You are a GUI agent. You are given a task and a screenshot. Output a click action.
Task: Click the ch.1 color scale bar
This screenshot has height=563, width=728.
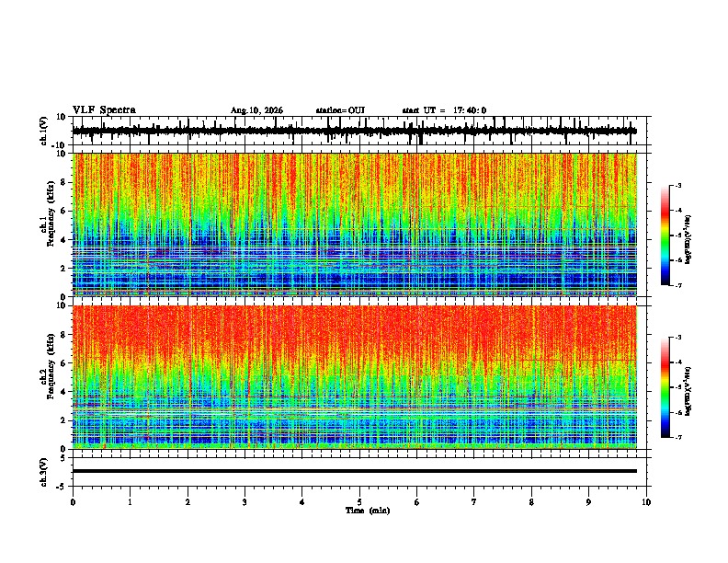(665, 236)
